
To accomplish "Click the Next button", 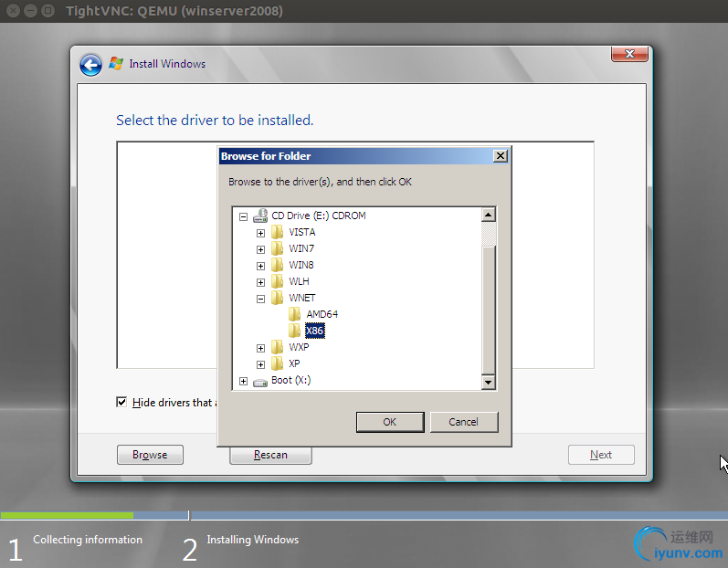I will [601, 455].
